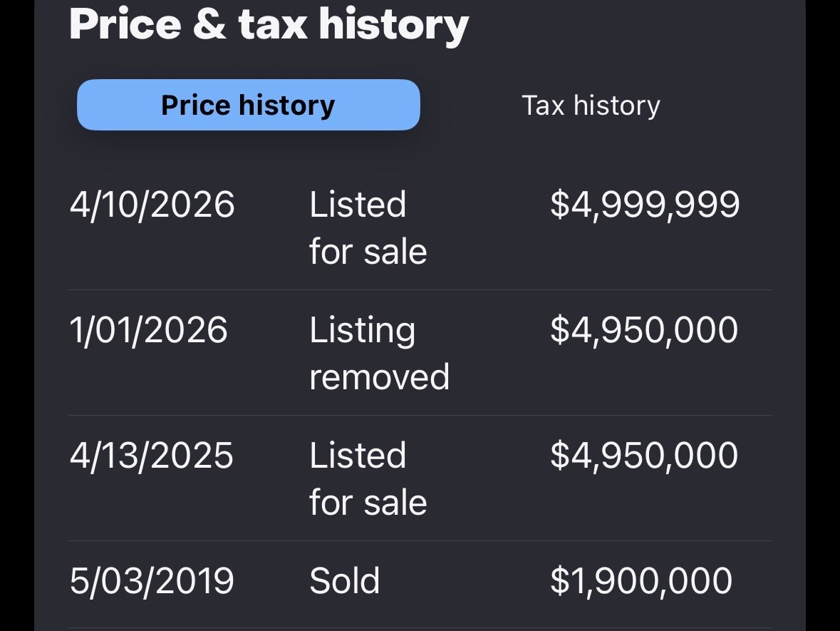Click the word removed in the 1/01/2026 row
Screen dimensions: 840x631
pyautogui.click(x=379, y=377)
